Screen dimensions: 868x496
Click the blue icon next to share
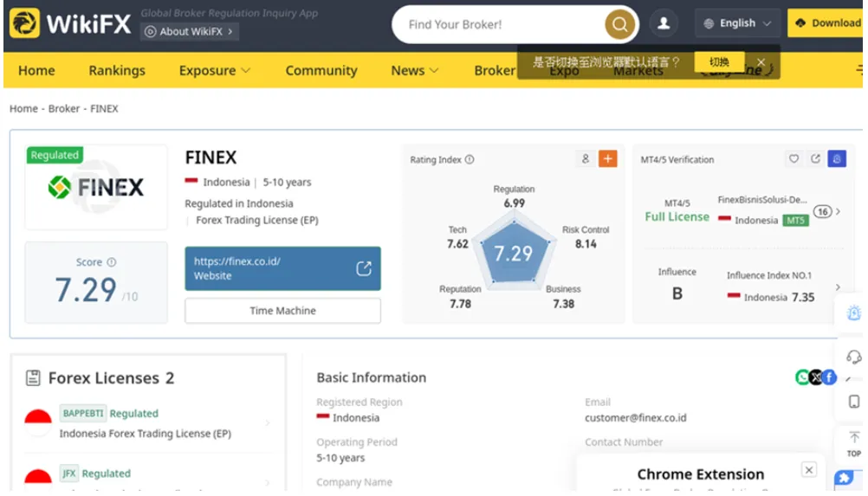point(837,158)
